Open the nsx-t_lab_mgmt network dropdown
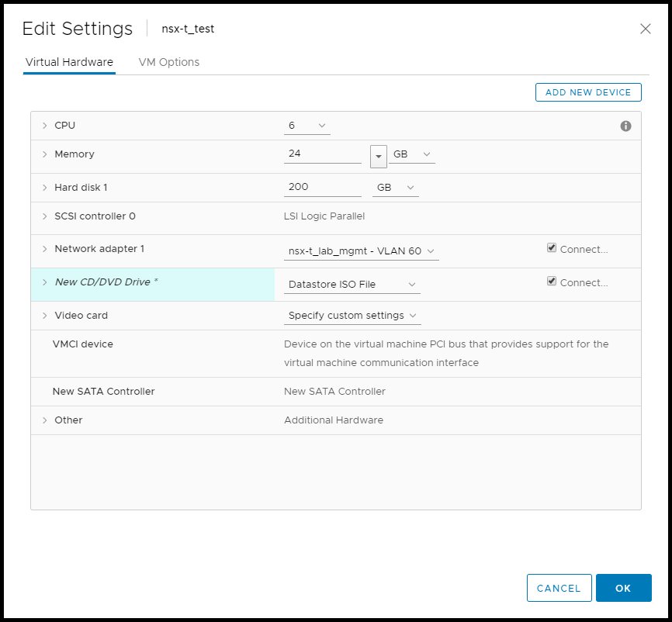 pyautogui.click(x=361, y=251)
